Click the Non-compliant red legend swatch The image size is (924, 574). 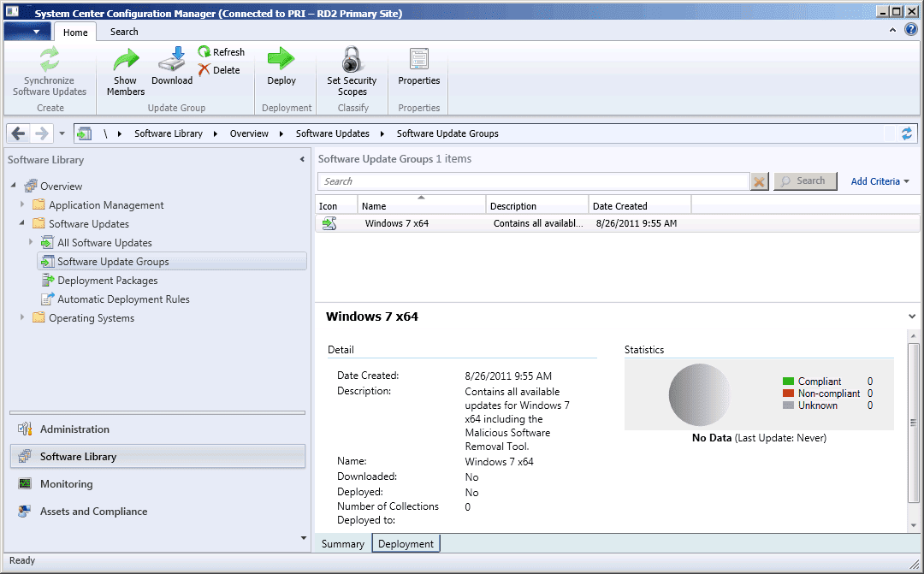[789, 394]
